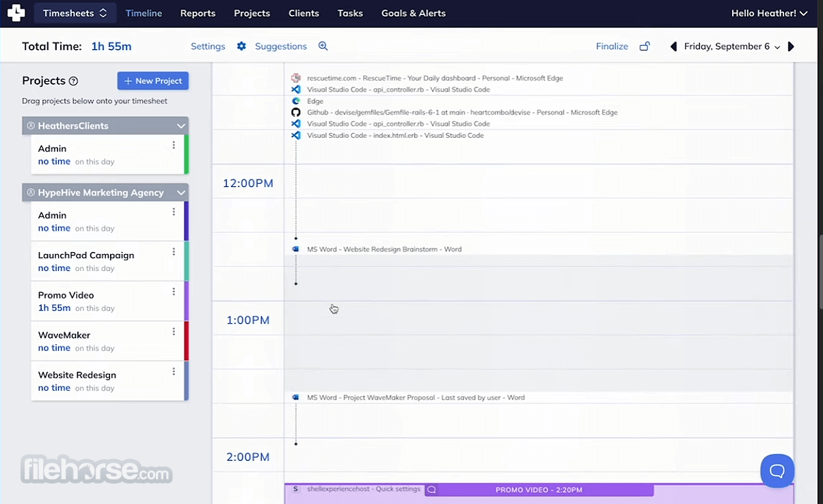
Task: Click Word icon for Website Redesign Brainstorm
Action: [296, 249]
